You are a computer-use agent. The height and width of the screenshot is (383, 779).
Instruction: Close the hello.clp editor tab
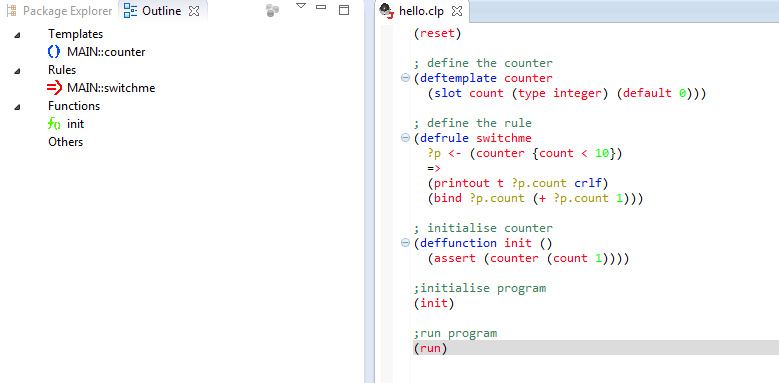(x=458, y=11)
